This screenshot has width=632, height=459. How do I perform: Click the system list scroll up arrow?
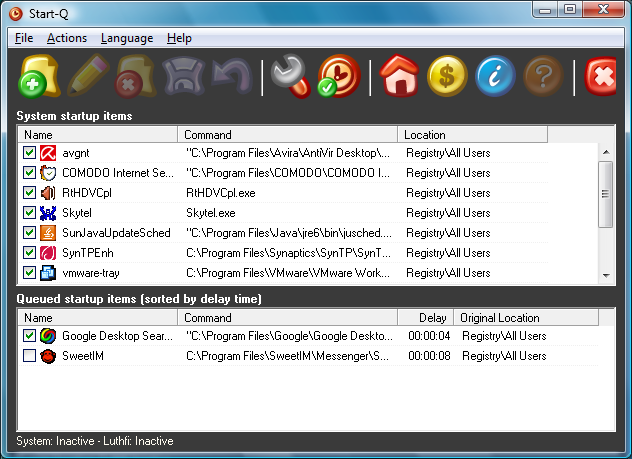[606, 152]
